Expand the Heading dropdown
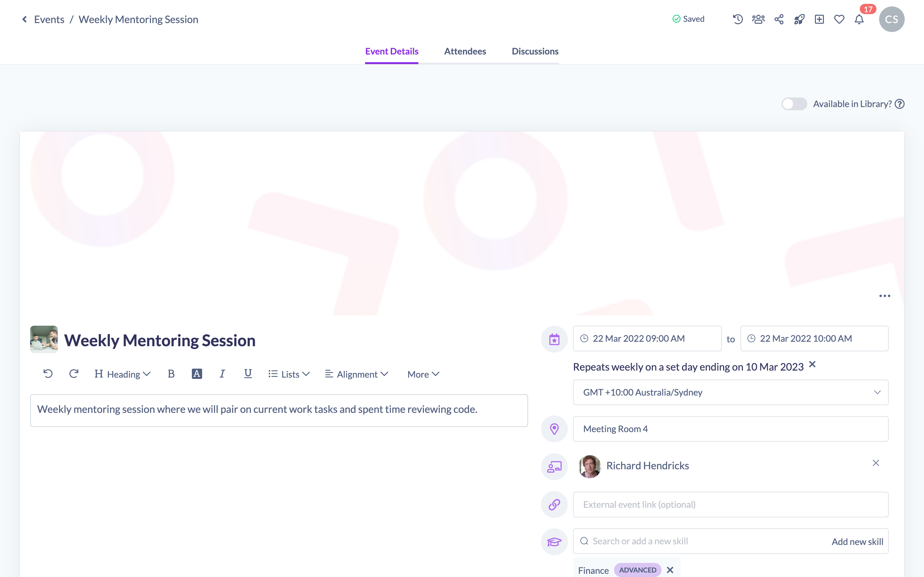924x577 pixels. pyautogui.click(x=123, y=374)
